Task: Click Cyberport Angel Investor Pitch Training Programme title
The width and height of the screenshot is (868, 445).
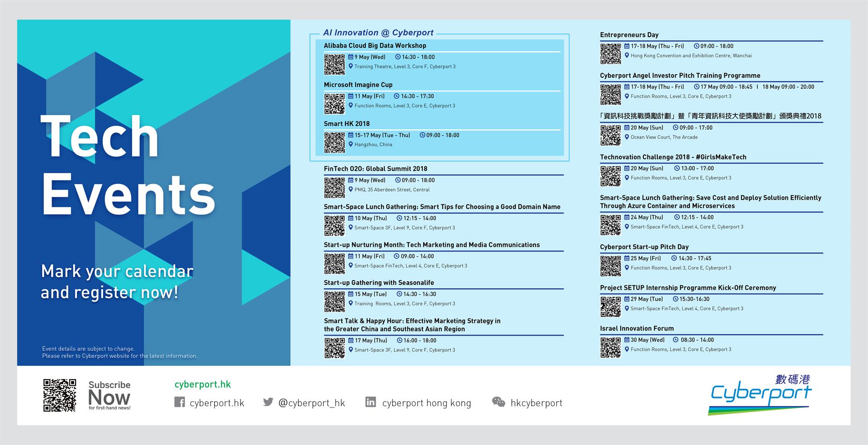Action: tap(680, 76)
